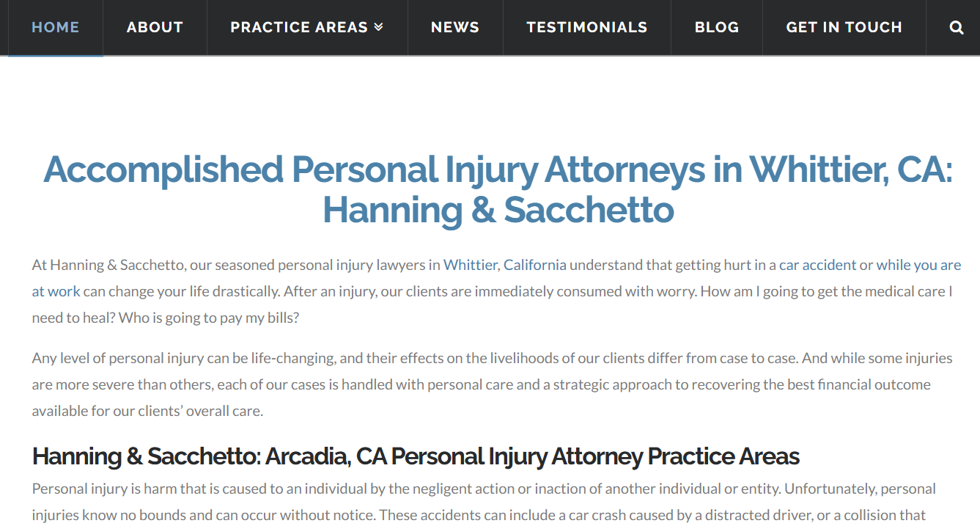Image resolution: width=980 pixels, height=526 pixels.
Task: Open the Practice Areas menu label
Action: click(298, 27)
